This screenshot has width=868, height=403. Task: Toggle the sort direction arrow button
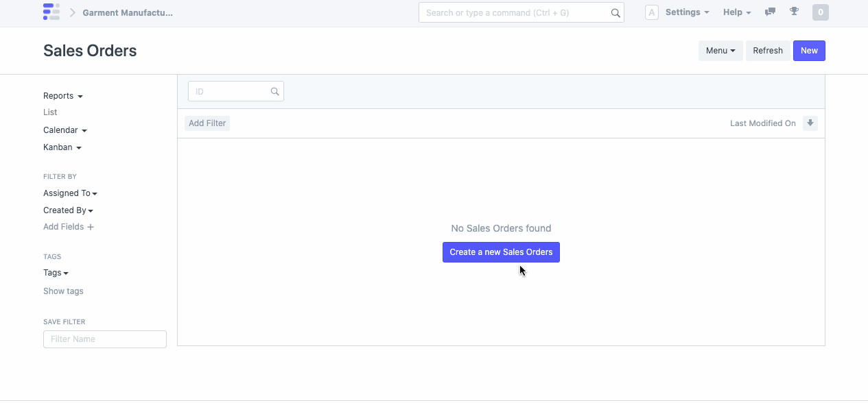[x=810, y=123]
